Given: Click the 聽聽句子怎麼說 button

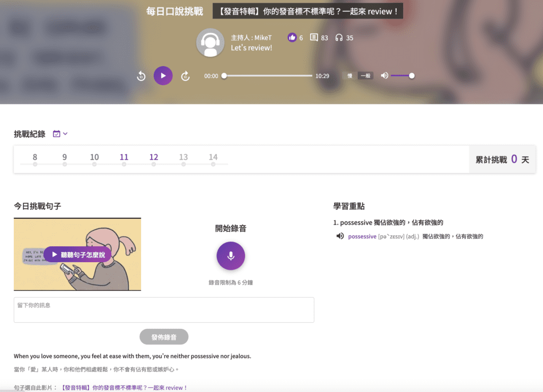Looking at the screenshot, I should 78,255.
